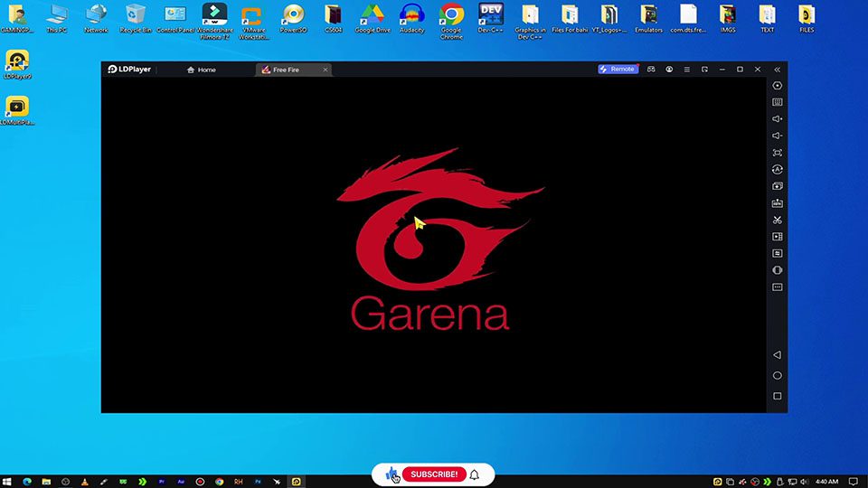
Task: Select the Audacity desktop shortcut
Action: tap(412, 19)
